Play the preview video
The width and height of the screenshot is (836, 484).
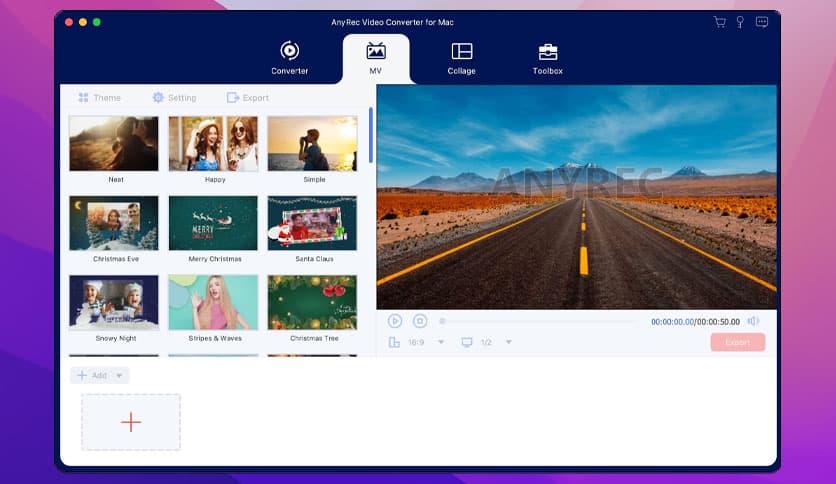point(395,321)
